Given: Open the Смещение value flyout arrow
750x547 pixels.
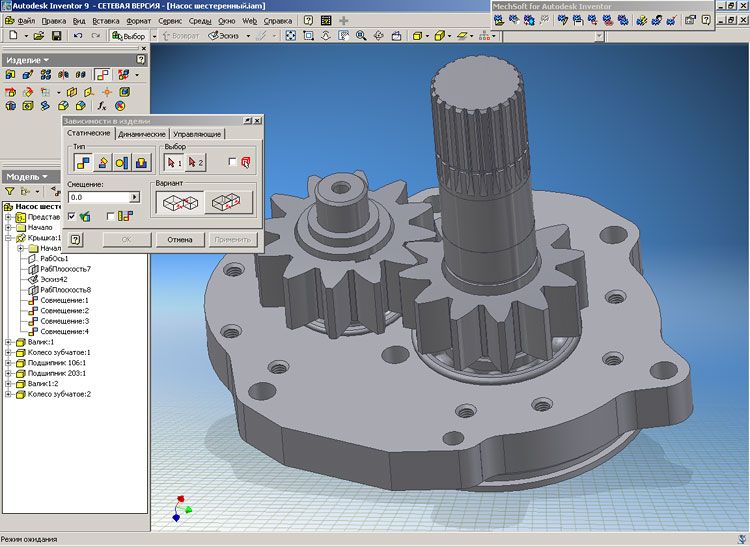Looking at the screenshot, I should point(134,197).
